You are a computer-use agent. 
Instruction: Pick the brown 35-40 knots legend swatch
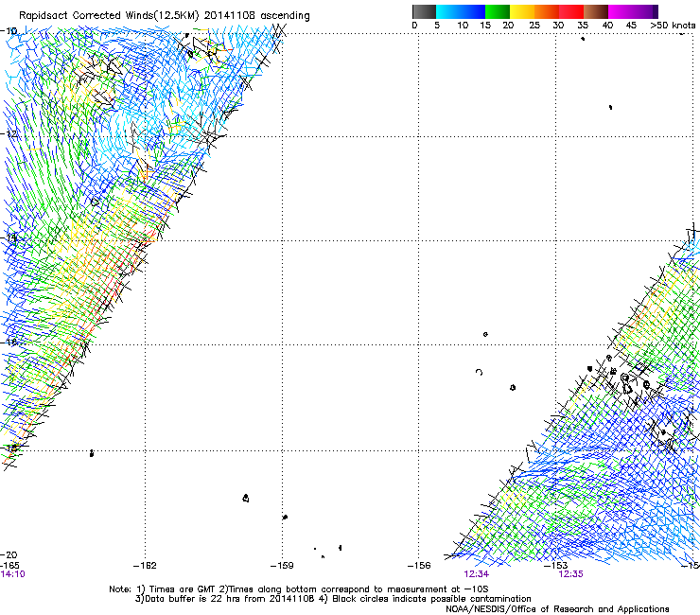[x=596, y=11]
